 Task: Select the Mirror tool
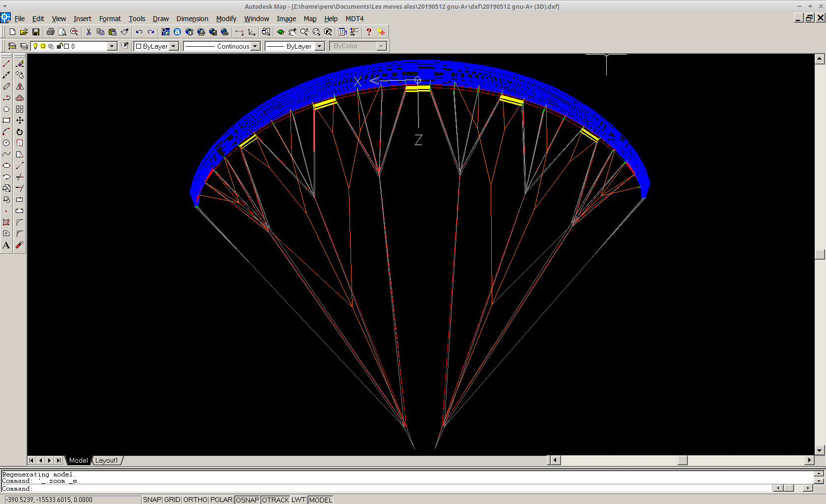(x=20, y=87)
